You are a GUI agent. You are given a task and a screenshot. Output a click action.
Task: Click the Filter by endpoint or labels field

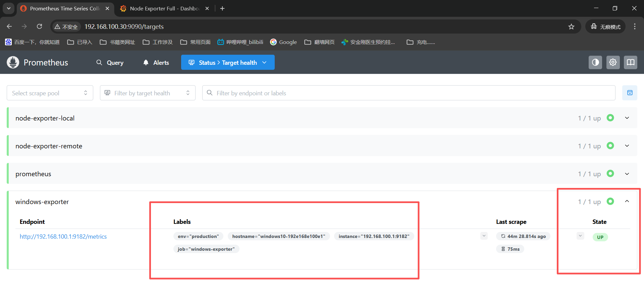click(x=409, y=93)
